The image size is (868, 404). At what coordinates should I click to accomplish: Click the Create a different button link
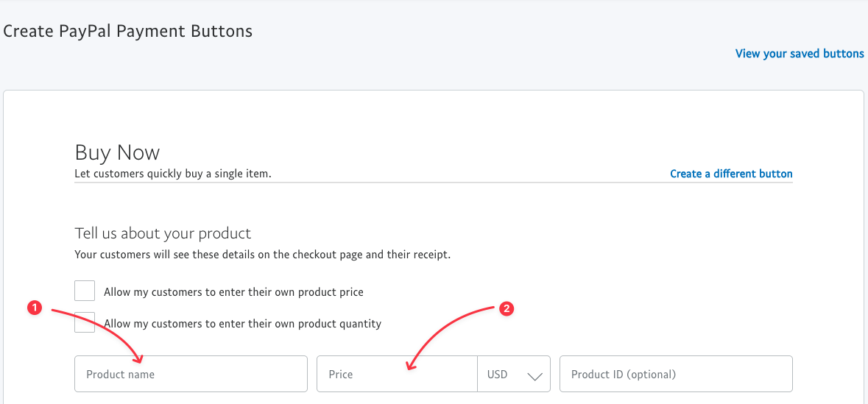coord(731,174)
